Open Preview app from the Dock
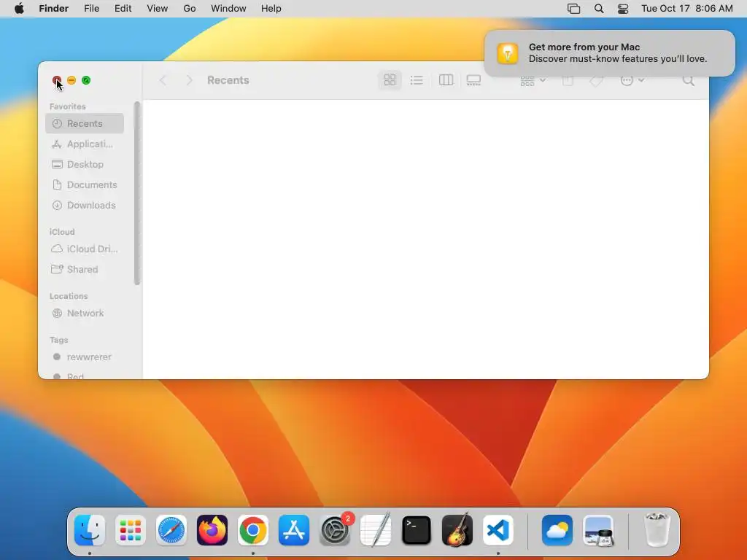The width and height of the screenshot is (747, 560). [598, 530]
